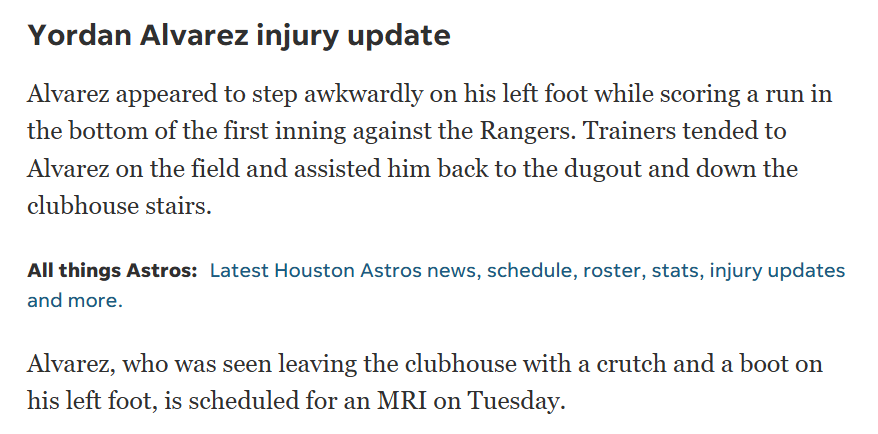Viewport: 878px width, 434px height.
Task: Click the "and more." link continuation
Action: (x=75, y=300)
